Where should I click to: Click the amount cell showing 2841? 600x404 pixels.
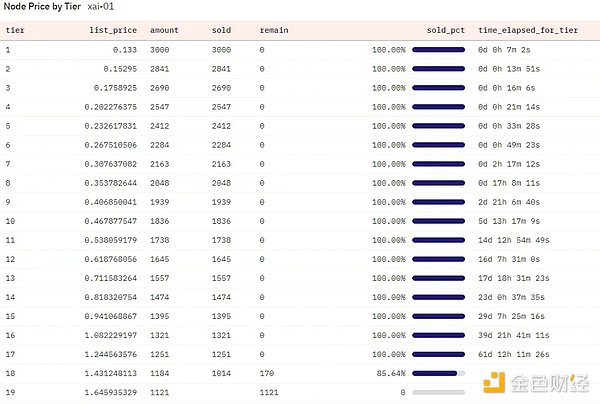160,68
